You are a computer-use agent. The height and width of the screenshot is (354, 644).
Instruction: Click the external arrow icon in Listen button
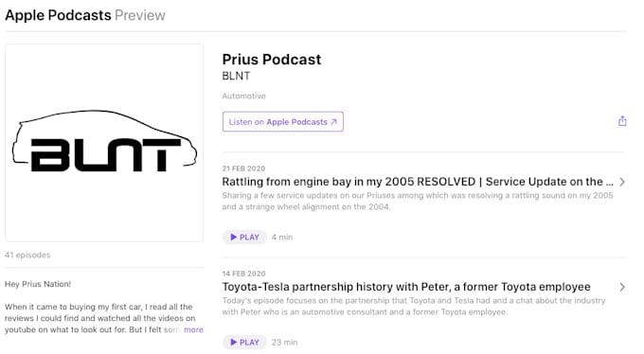click(x=333, y=122)
